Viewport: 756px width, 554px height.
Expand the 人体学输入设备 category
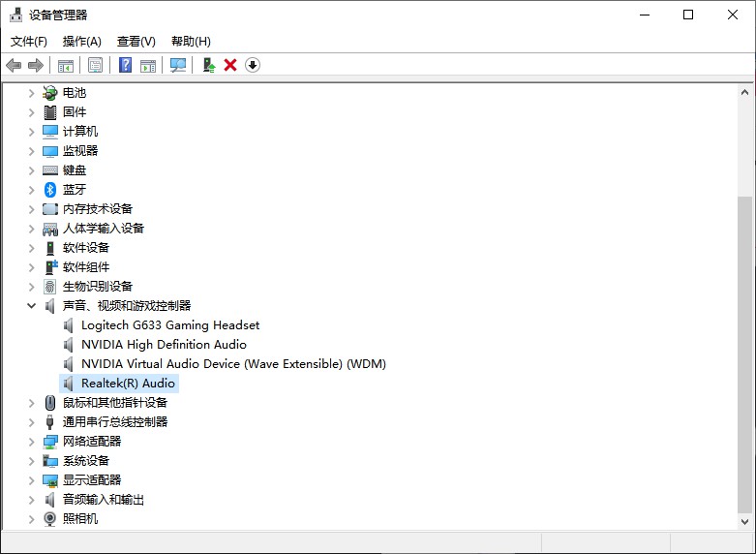[x=31, y=229]
